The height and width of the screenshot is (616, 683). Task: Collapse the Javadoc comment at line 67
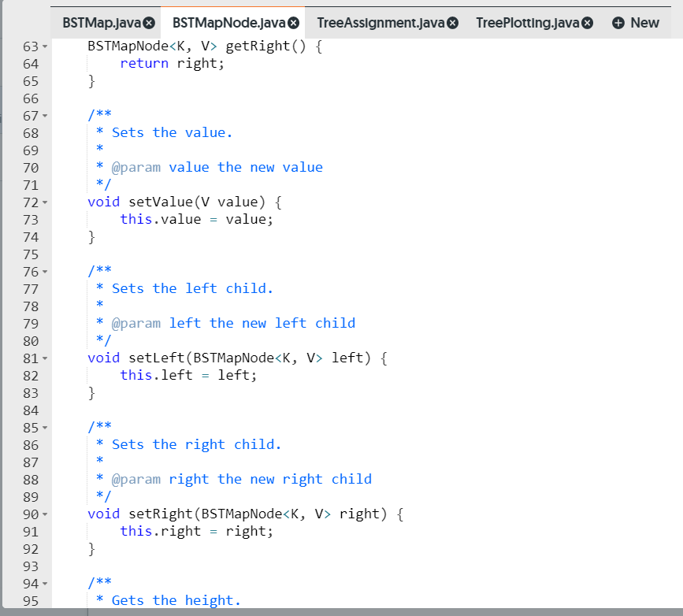point(46,115)
